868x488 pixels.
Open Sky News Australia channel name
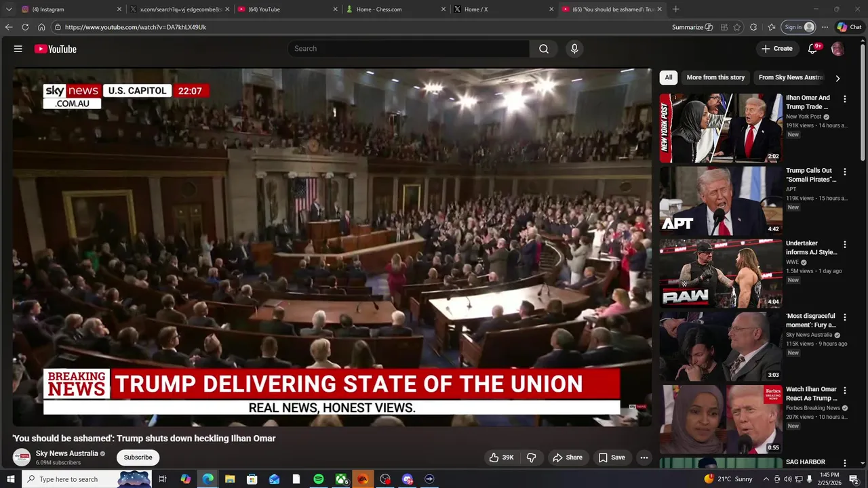67,453
